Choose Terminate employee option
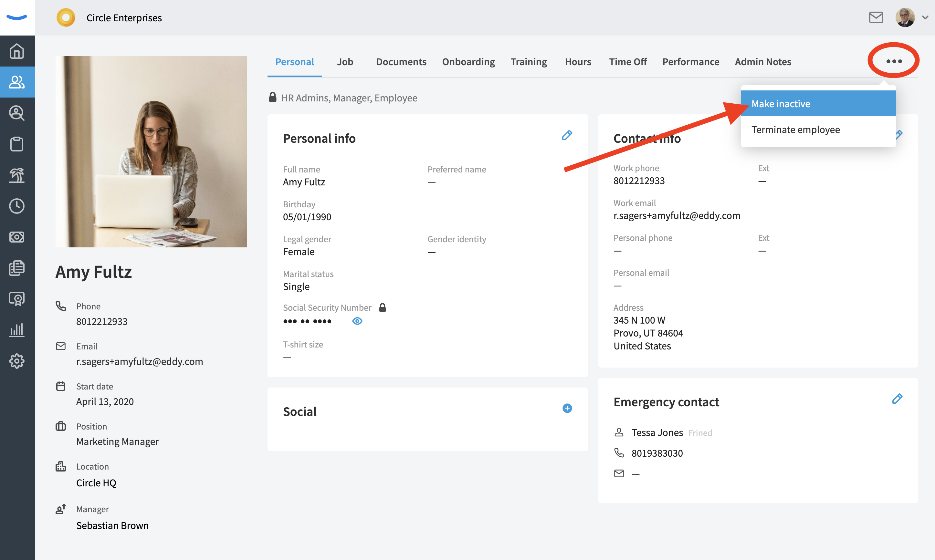The image size is (935, 560). click(x=796, y=130)
